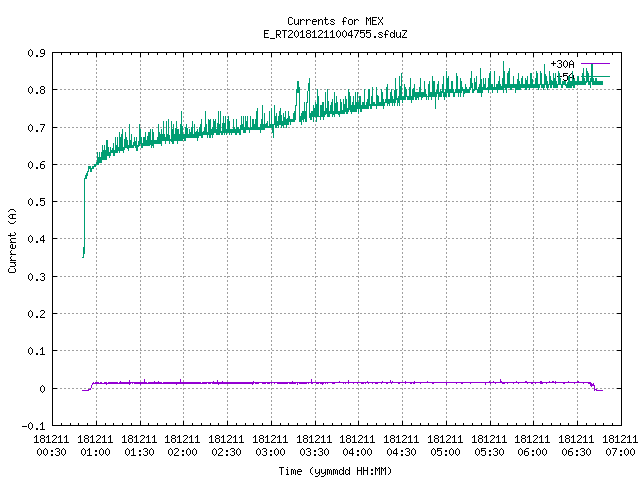The width and height of the screenshot is (640, 480).
Task: Click the 0.7 y-axis tick value
Action: coord(36,128)
